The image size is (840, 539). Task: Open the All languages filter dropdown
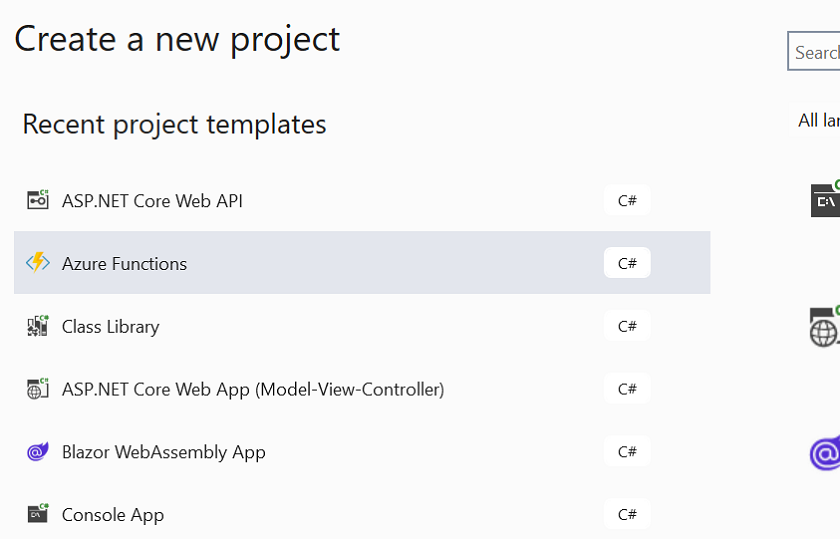[x=818, y=121]
